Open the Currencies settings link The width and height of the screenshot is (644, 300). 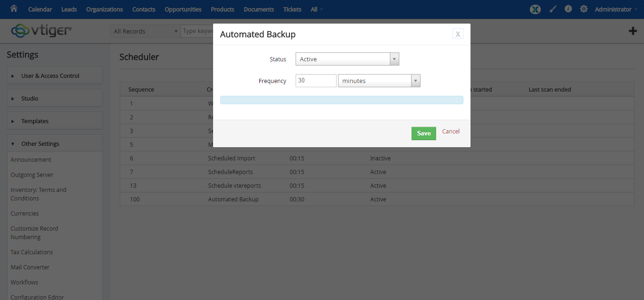coord(25,214)
